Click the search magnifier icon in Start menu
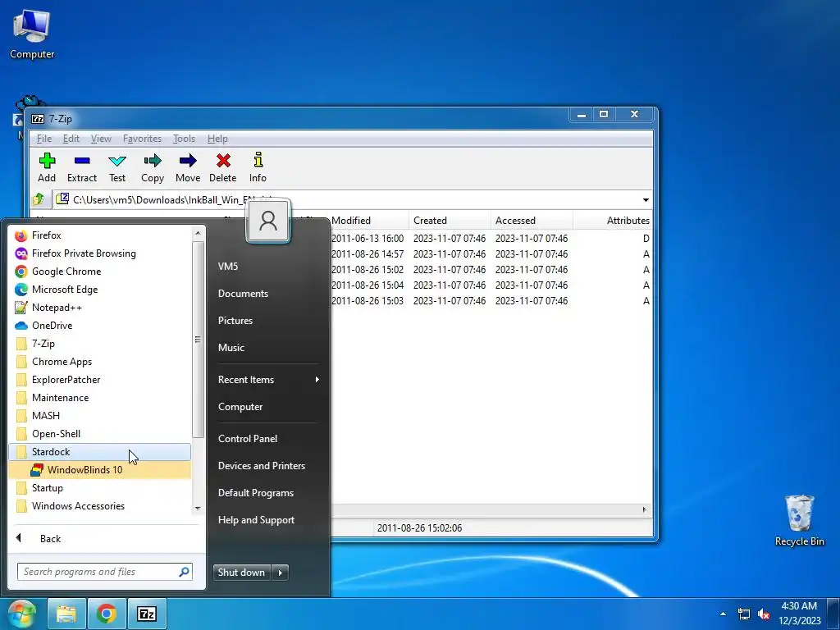The width and height of the screenshot is (840, 630). point(185,572)
